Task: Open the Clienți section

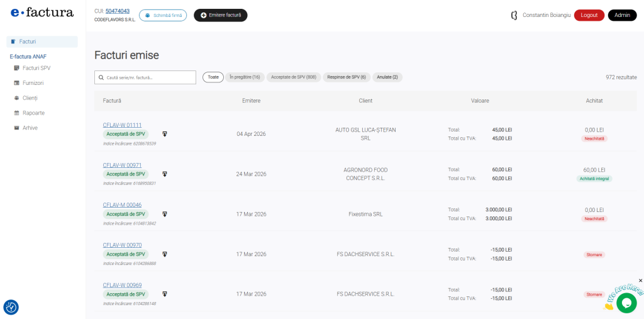Action: click(30, 98)
